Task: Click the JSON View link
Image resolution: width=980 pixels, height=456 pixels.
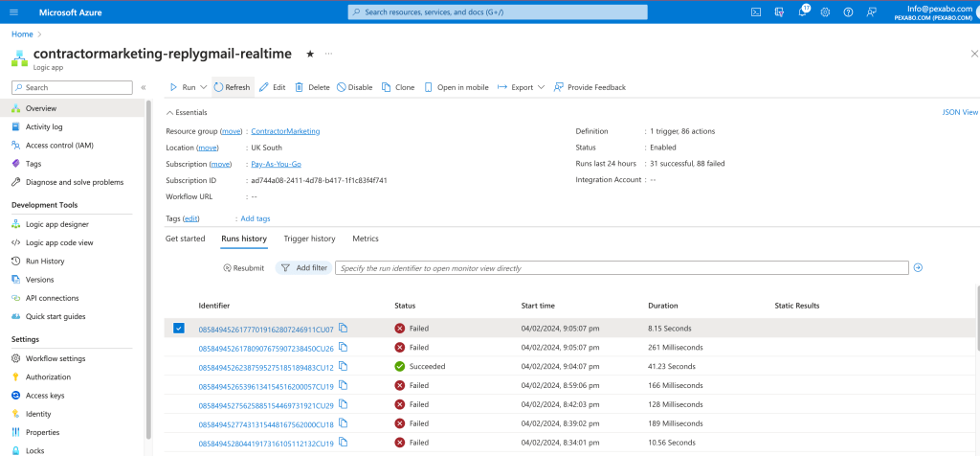Action: 960,113
